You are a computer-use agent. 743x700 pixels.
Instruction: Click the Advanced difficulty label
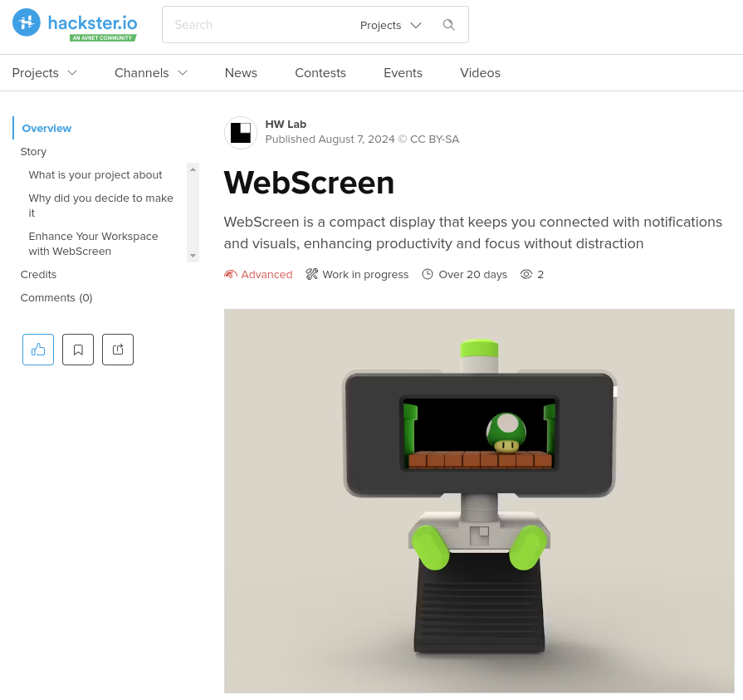(x=266, y=274)
